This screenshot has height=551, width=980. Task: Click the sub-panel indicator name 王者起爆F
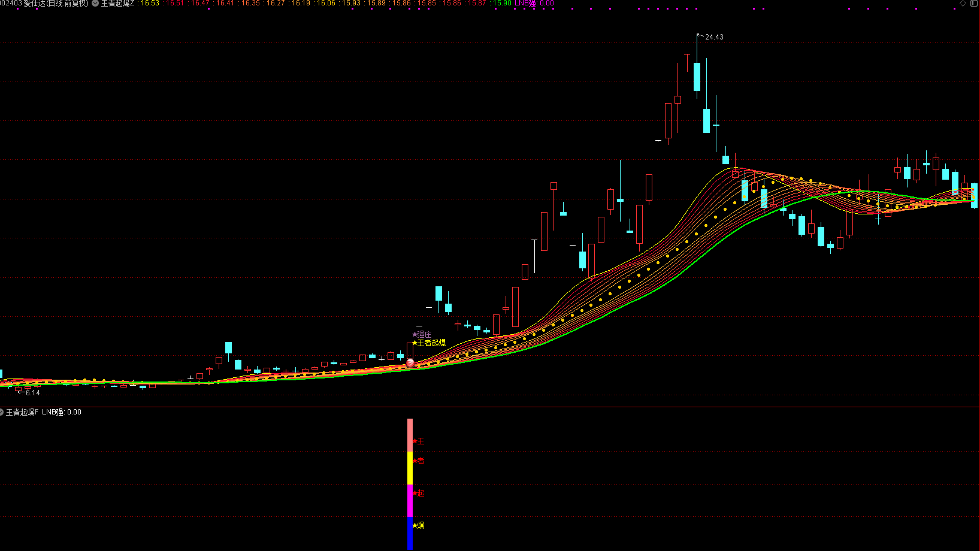coord(22,412)
